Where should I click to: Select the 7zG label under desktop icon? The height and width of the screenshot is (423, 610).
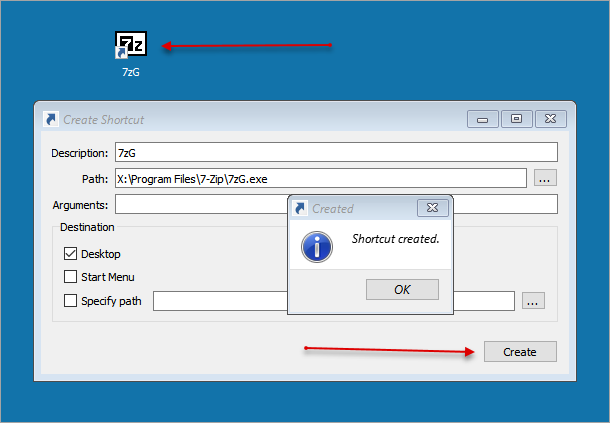click(131, 72)
